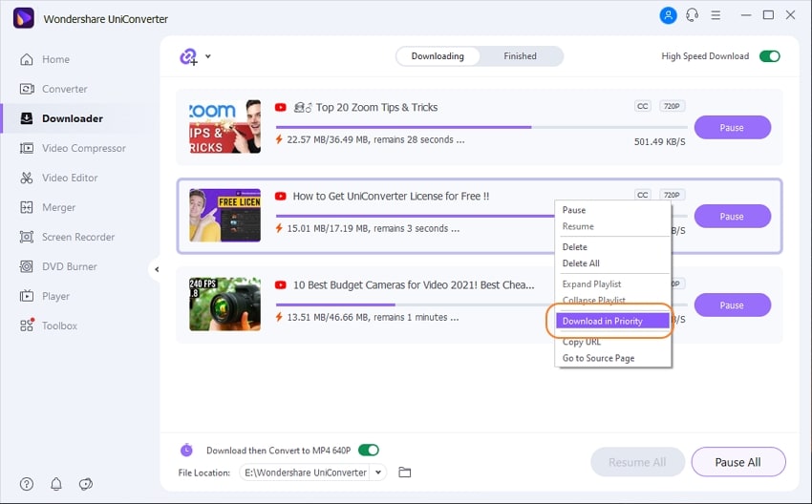The height and width of the screenshot is (504, 812).
Task: Switch to the Finished tab
Action: click(520, 56)
